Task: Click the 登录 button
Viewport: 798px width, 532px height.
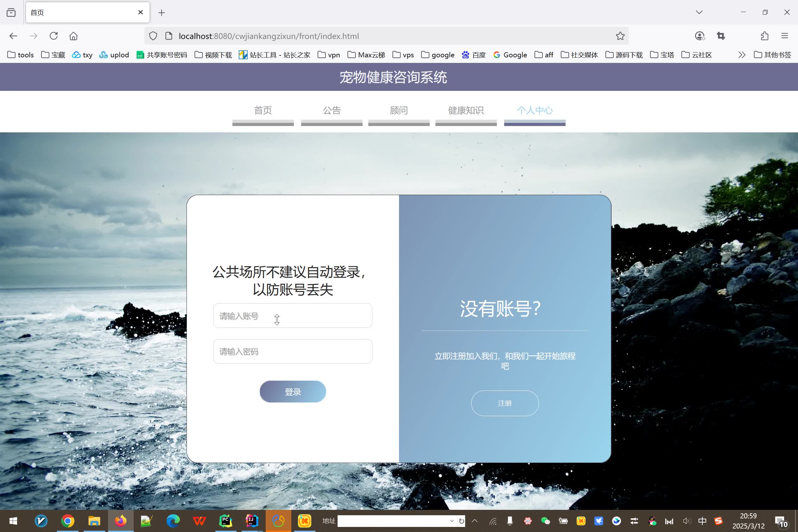Action: pos(293,391)
